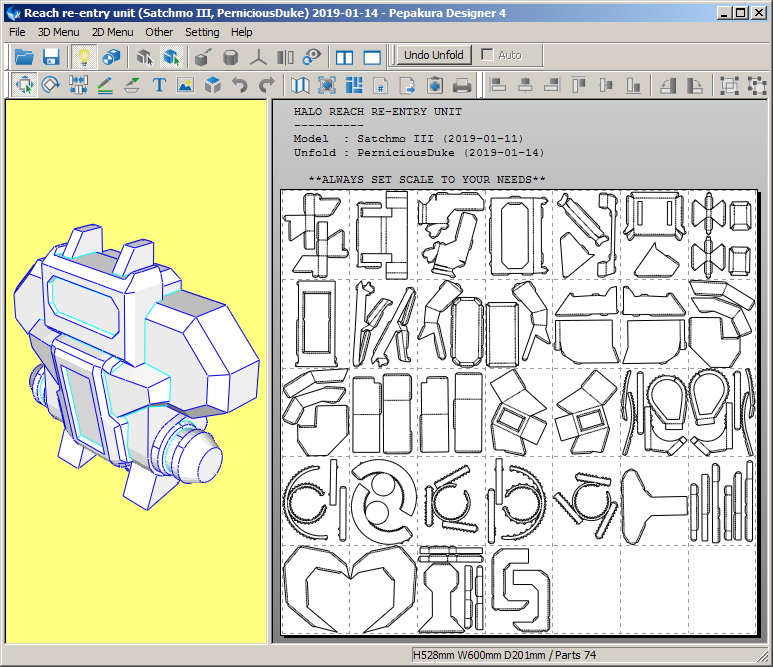Open the Other menu
773x667 pixels.
pyautogui.click(x=159, y=32)
